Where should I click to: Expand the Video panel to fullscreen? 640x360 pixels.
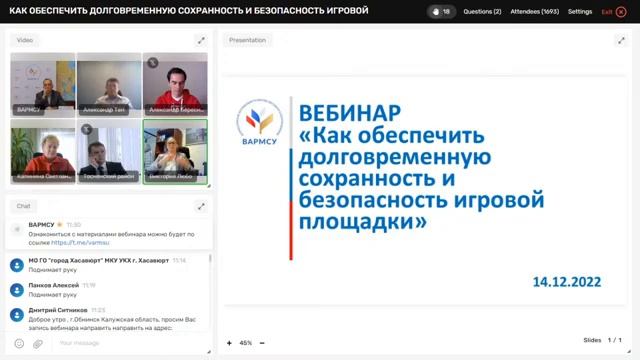tap(201, 40)
